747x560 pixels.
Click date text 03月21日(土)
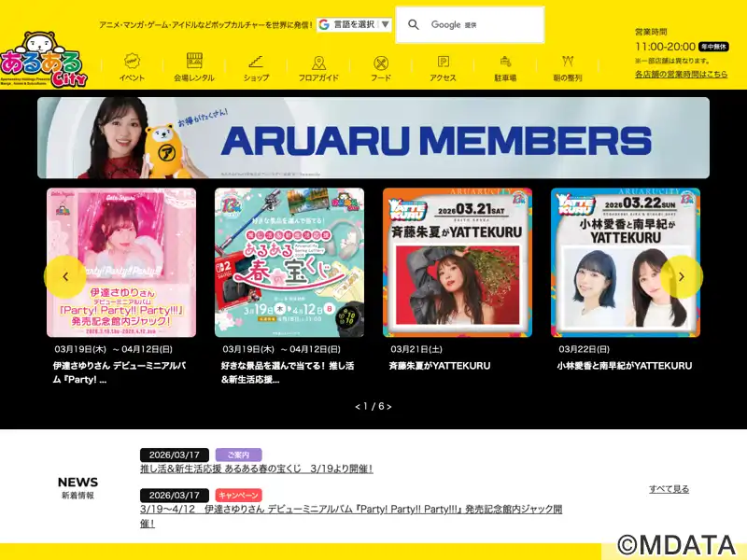click(x=416, y=349)
